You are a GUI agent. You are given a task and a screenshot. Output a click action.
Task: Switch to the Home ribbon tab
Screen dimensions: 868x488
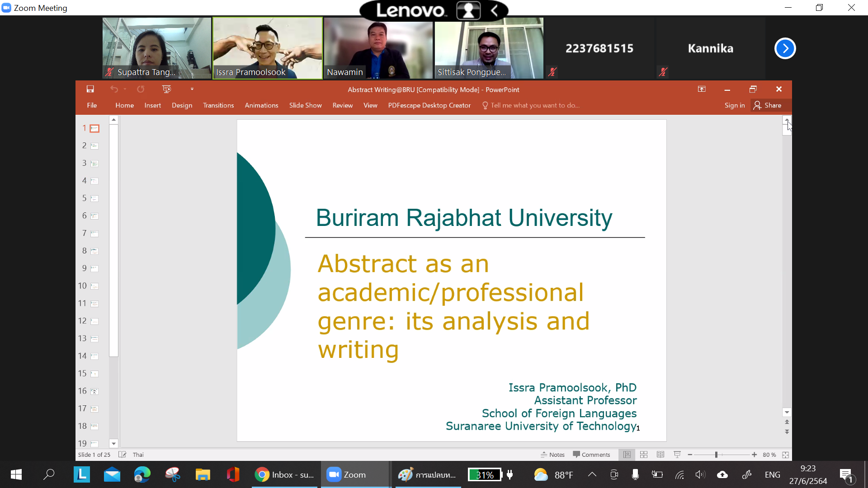click(x=124, y=105)
